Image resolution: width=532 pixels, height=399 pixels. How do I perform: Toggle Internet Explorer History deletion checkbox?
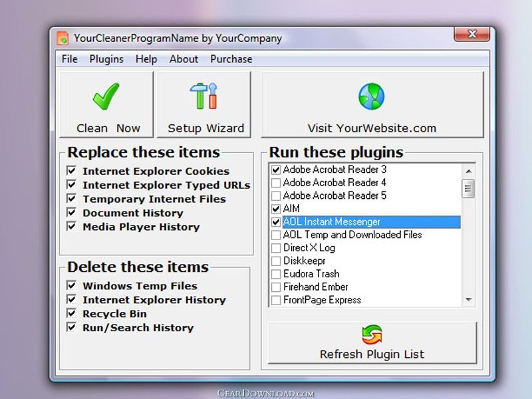point(71,299)
